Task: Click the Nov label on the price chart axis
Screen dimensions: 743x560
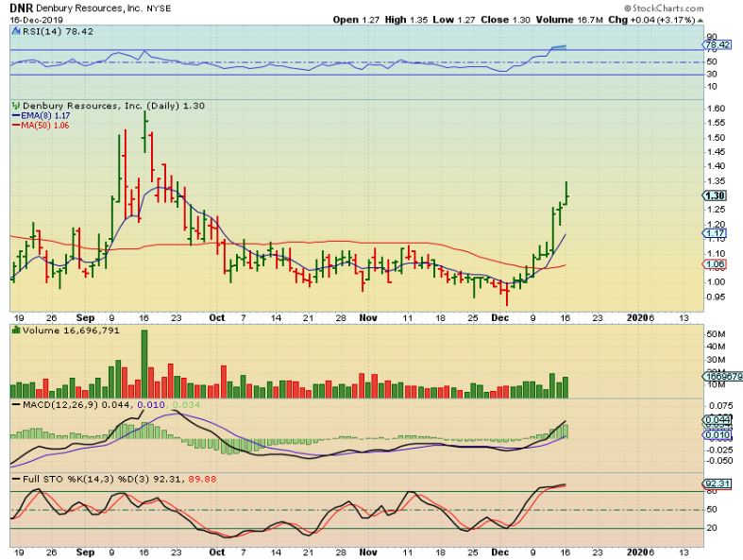Action: [x=367, y=317]
